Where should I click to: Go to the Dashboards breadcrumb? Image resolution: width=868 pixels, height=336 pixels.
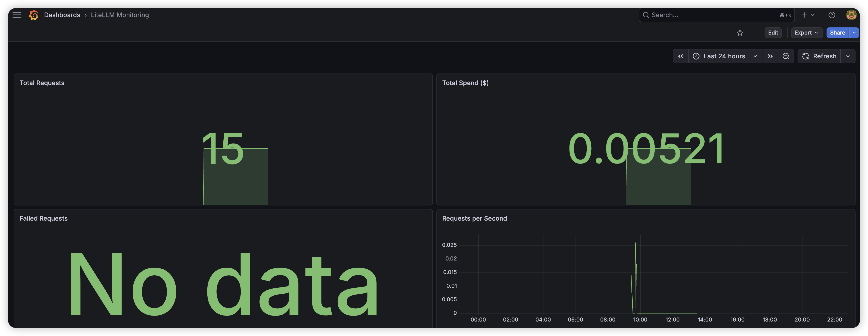[x=62, y=15]
